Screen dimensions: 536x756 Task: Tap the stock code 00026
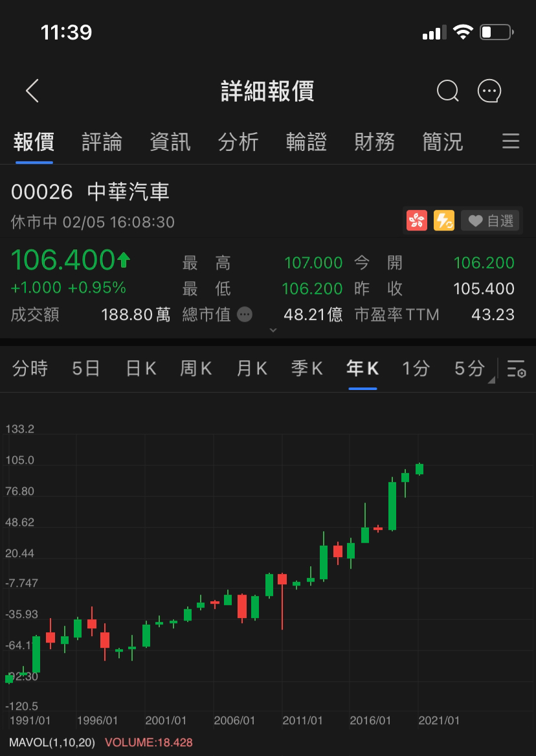[x=42, y=192]
